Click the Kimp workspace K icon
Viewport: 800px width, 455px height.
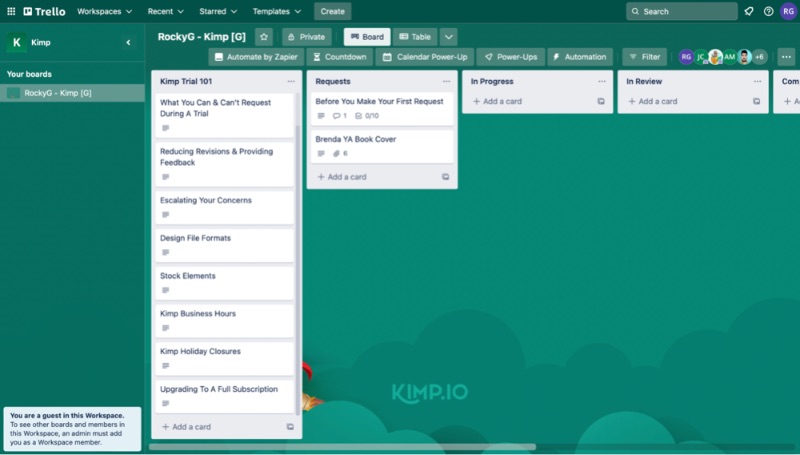(x=16, y=42)
